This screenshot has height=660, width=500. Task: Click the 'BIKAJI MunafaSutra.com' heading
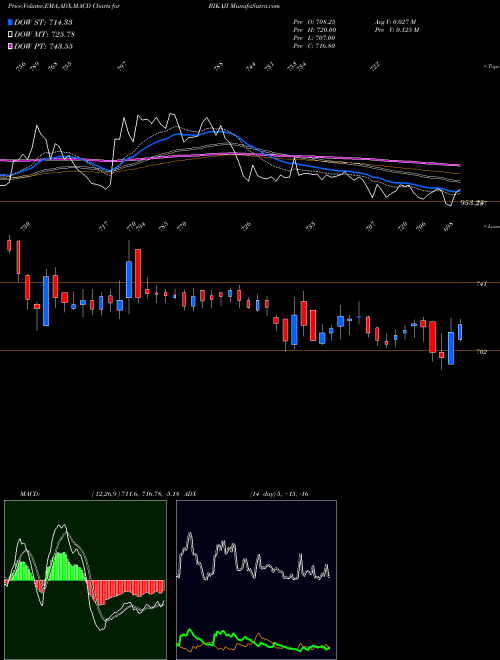(x=244, y=6)
